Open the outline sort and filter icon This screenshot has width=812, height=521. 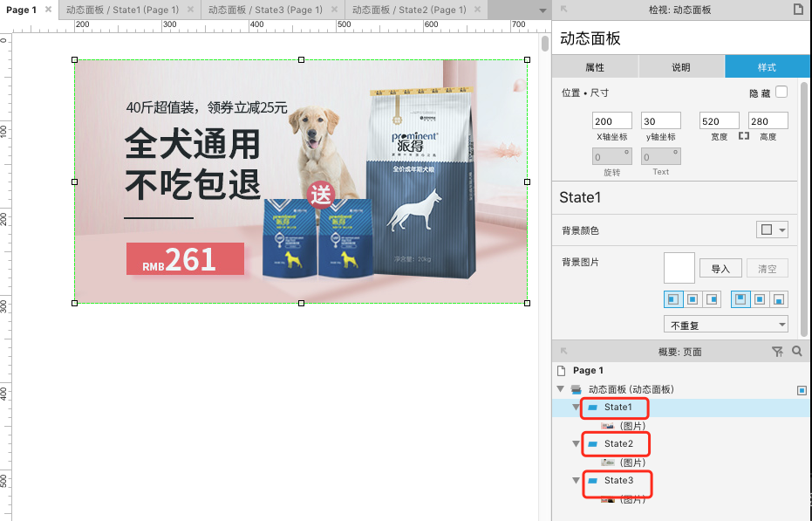point(777,352)
